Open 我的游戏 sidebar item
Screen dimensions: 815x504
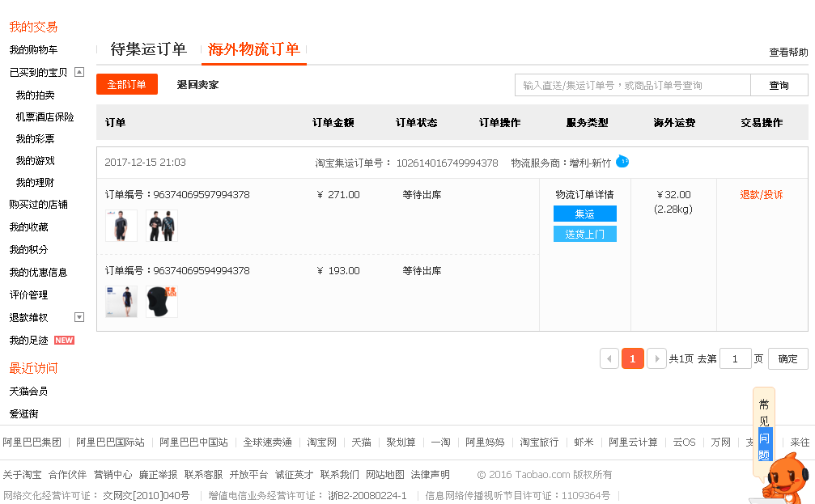[35, 160]
